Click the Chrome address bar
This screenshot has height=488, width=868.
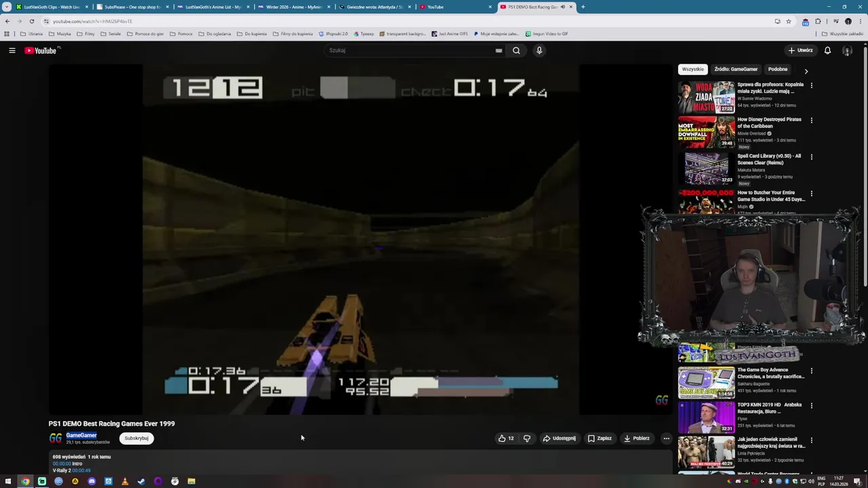407,21
